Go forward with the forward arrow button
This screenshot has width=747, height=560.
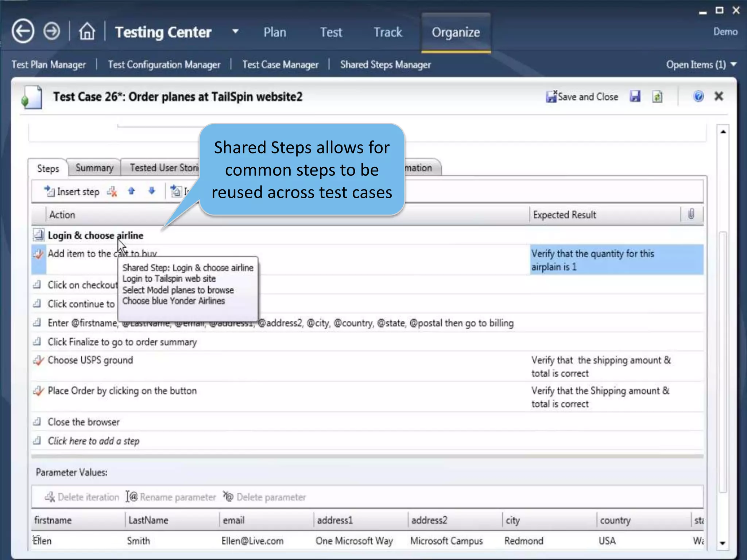tap(52, 31)
